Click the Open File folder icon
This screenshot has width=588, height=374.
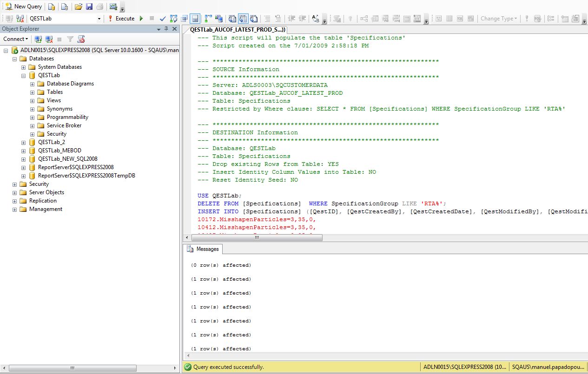[x=78, y=7]
